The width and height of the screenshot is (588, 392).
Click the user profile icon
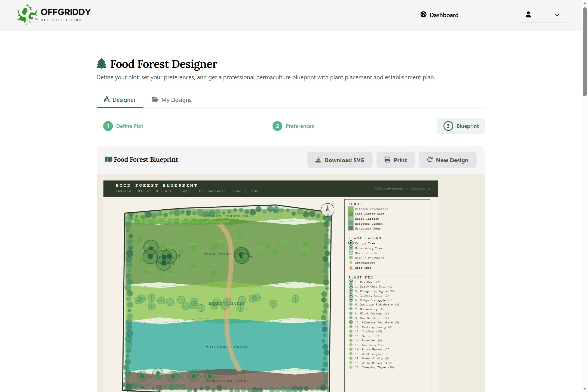coord(528,15)
